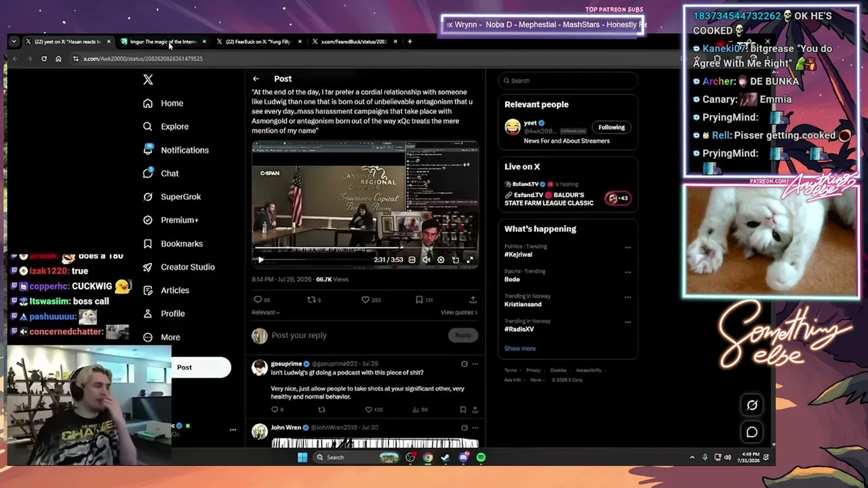Open the Explore search icon

[x=148, y=127]
